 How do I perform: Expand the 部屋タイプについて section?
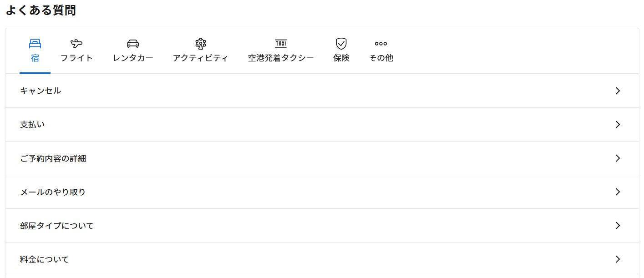(618, 225)
